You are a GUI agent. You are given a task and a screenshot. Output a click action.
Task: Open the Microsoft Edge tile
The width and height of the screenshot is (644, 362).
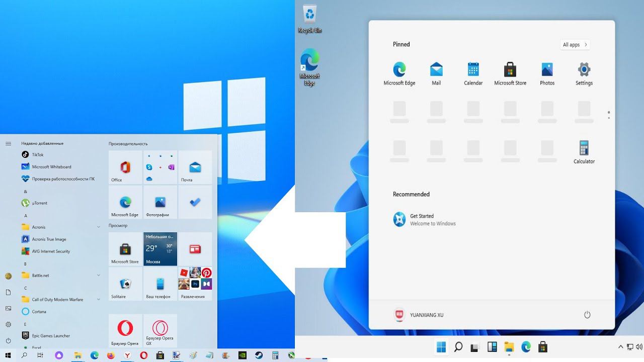[125, 203]
